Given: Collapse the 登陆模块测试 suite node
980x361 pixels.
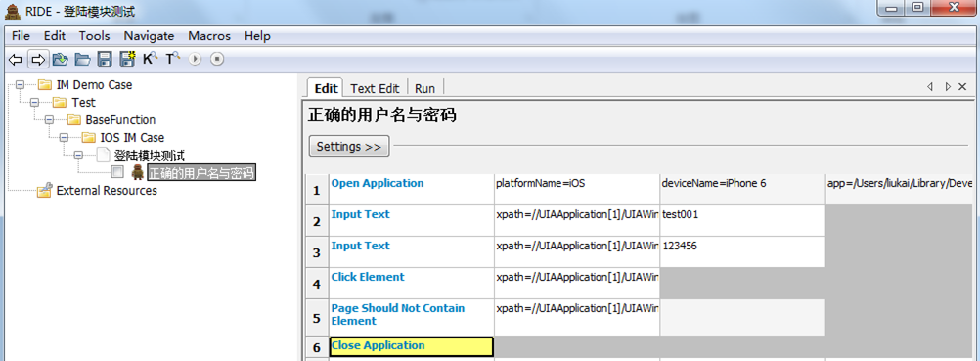Looking at the screenshot, I should click(79, 155).
